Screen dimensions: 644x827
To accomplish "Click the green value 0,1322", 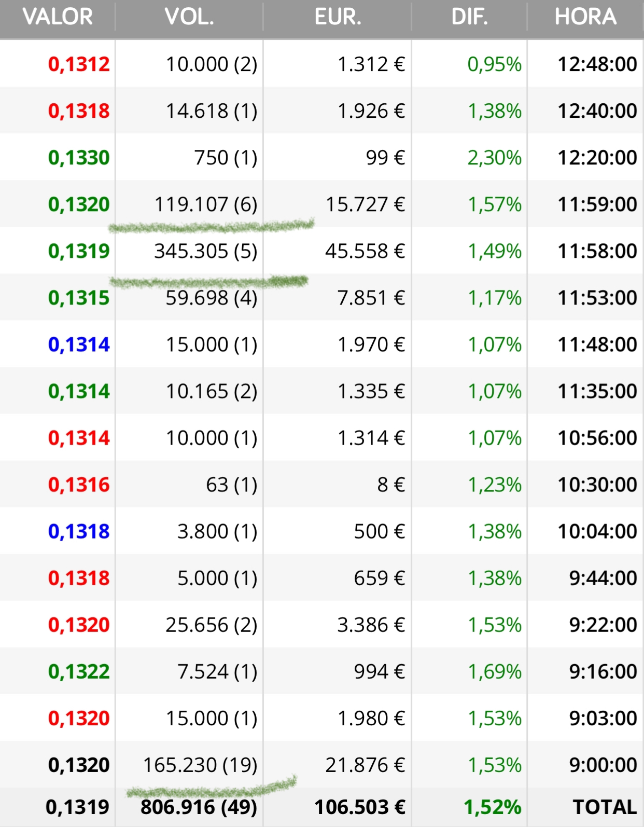I will click(79, 671).
